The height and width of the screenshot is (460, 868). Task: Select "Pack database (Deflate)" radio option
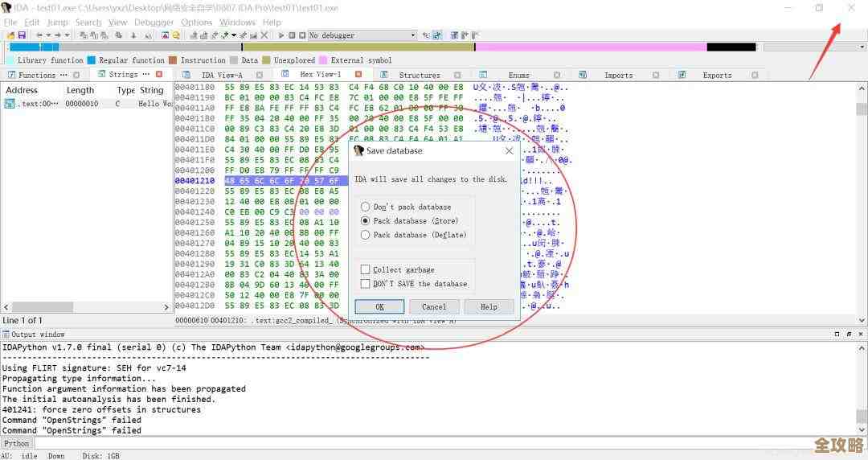(366, 235)
